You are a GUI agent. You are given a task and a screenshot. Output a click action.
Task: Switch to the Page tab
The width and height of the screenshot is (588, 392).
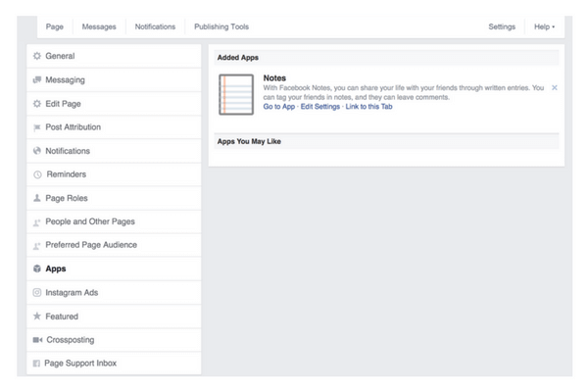54,26
